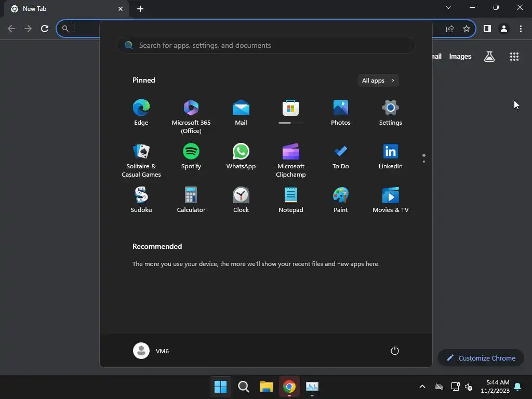Open the Mail app
This screenshot has width=532, height=399.
[x=241, y=113]
